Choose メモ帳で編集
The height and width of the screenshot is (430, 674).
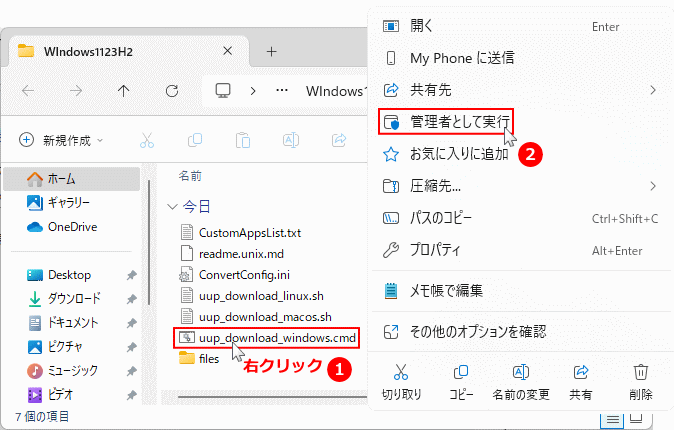click(x=521, y=291)
